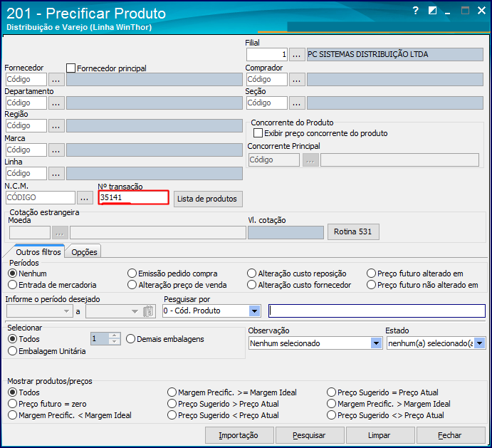Select Margem Precific. < Margem Ideal

tap(12, 415)
